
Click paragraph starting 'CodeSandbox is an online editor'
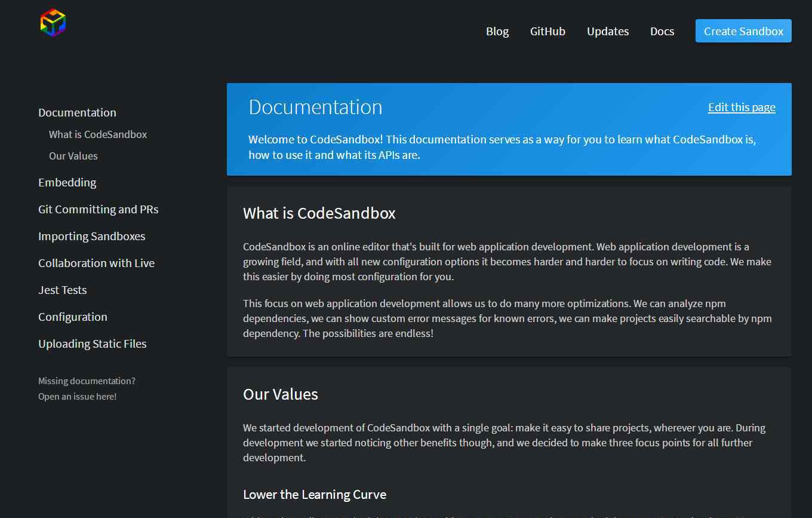click(507, 262)
